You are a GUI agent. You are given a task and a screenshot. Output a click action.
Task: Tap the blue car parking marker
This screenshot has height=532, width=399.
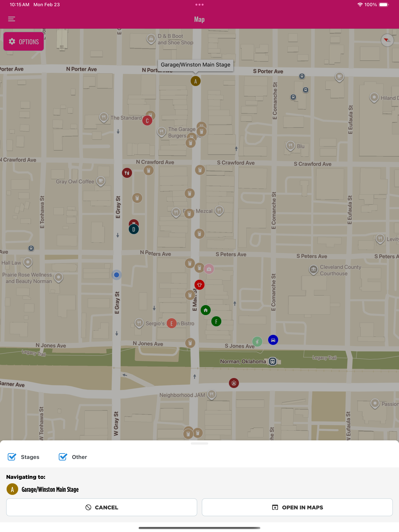point(273,340)
